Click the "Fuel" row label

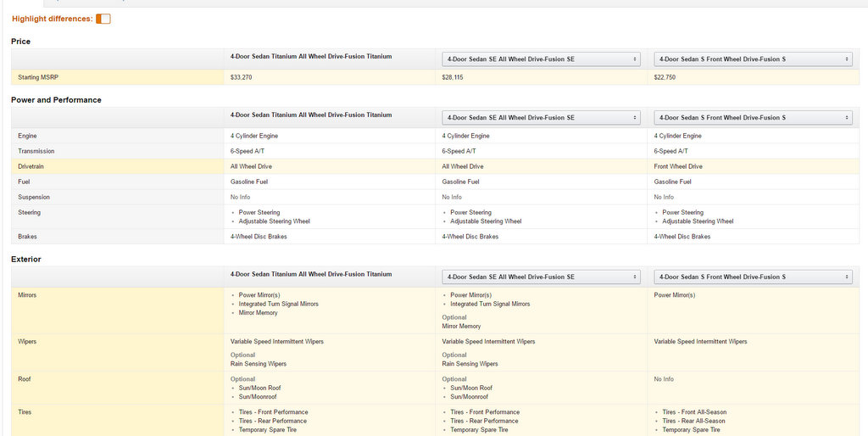[x=24, y=182]
